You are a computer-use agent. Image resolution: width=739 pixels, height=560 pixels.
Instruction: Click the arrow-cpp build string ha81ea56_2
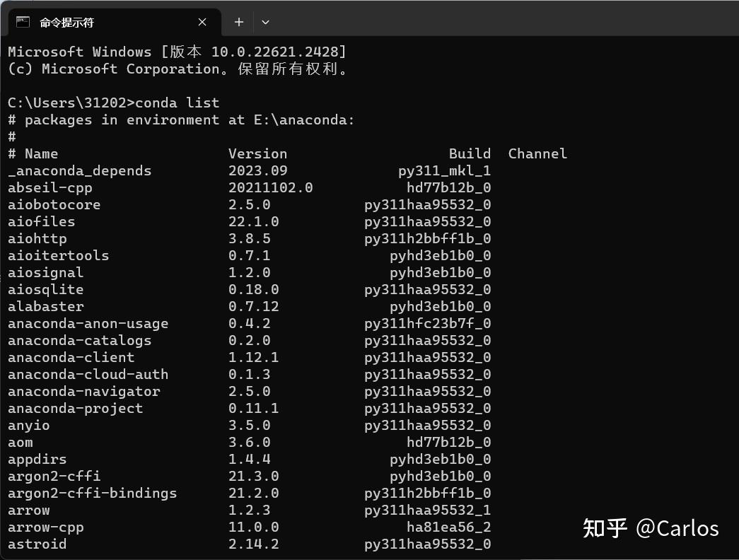pos(448,527)
